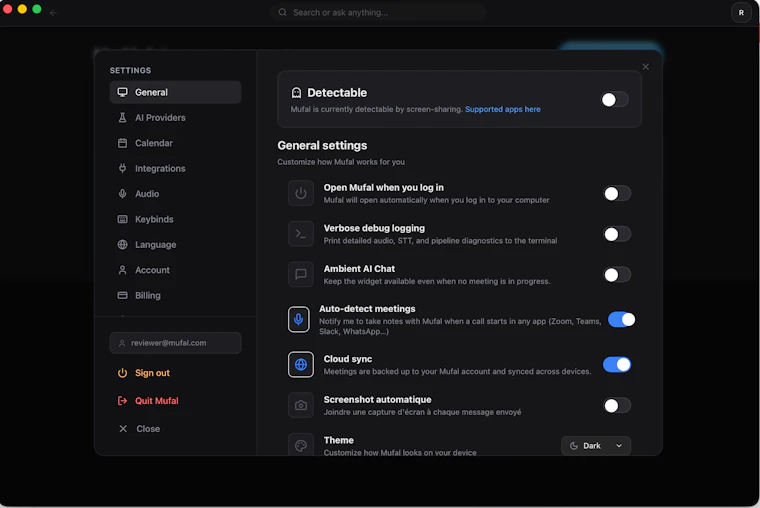
Task: Click the globe icon for Cloud sync
Action: [301, 365]
